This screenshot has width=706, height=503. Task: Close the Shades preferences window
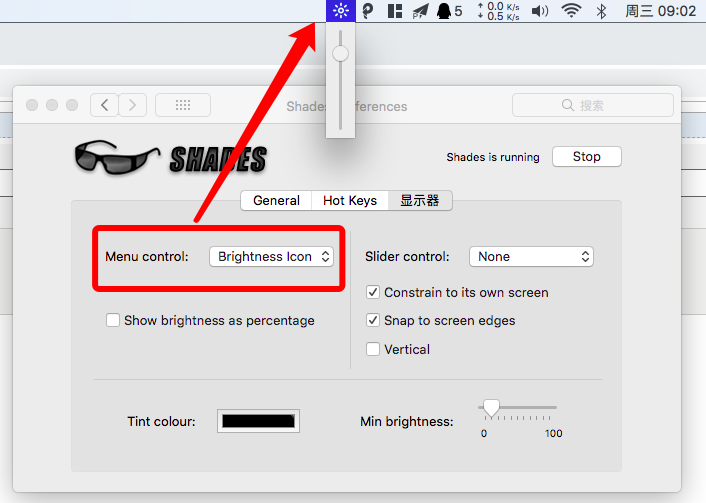tap(32, 105)
